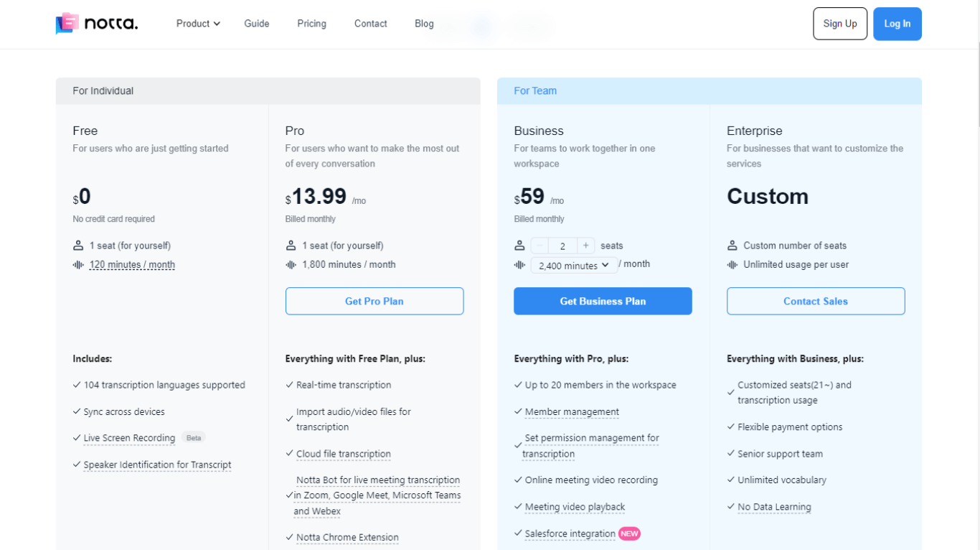The width and height of the screenshot is (980, 550).
Task: Click the seat person icon under Business plan
Action: 520,246
